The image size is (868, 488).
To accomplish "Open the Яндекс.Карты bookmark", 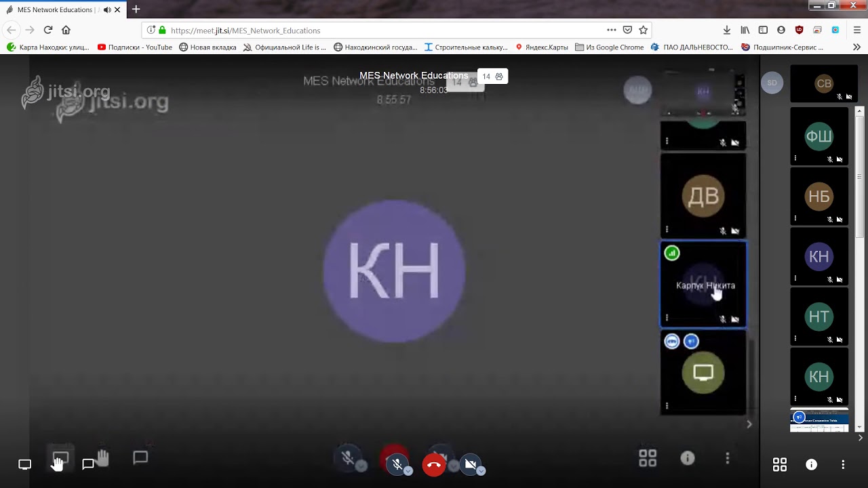I will tap(542, 47).
